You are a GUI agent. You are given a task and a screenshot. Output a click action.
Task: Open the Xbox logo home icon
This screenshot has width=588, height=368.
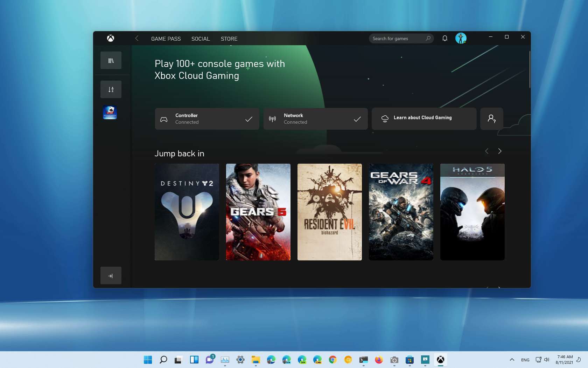tap(111, 39)
